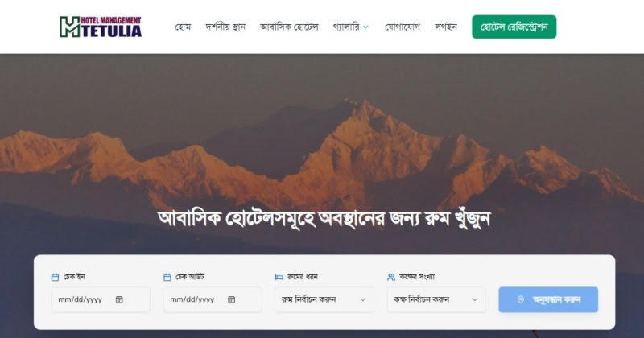
Task: Open the date picker icon in check-out field
Action: [231, 299]
